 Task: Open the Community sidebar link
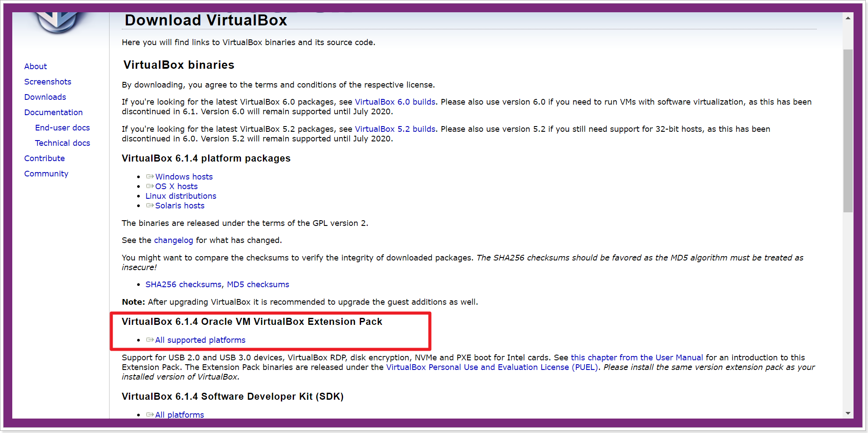pos(46,173)
